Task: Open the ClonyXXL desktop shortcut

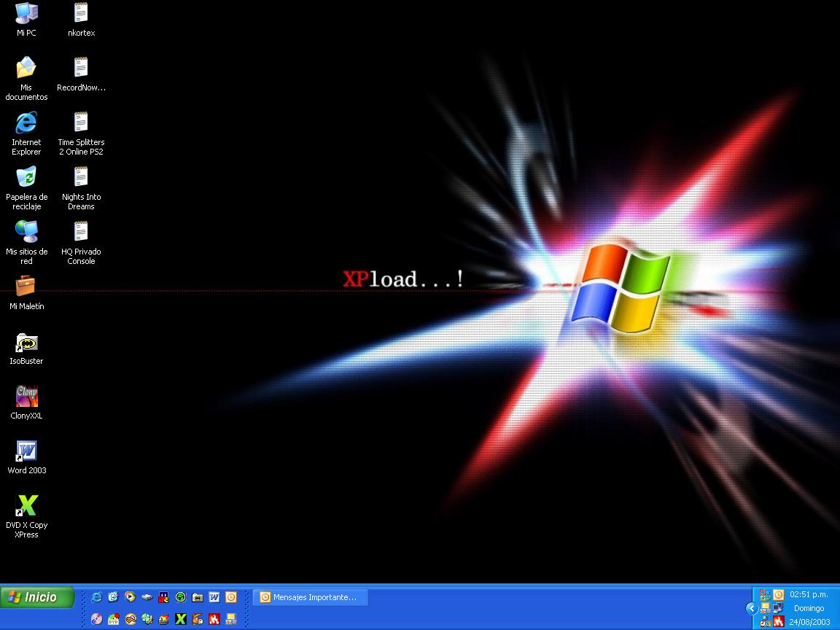Action: (x=26, y=397)
